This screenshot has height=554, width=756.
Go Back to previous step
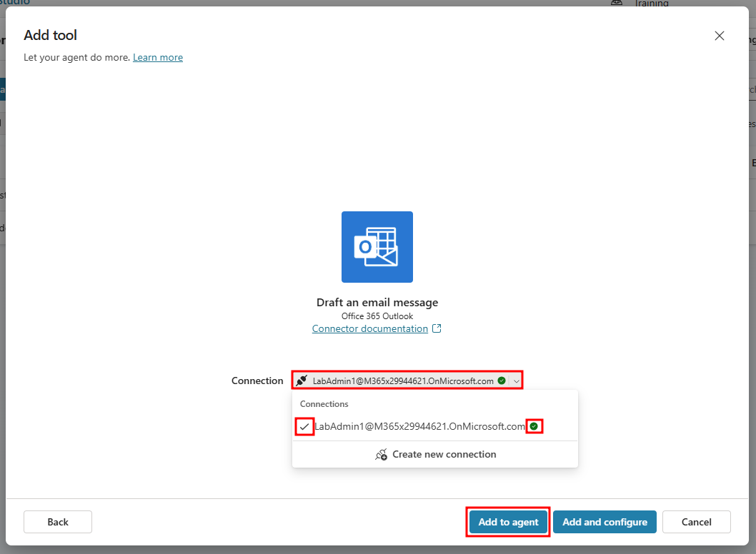point(58,522)
